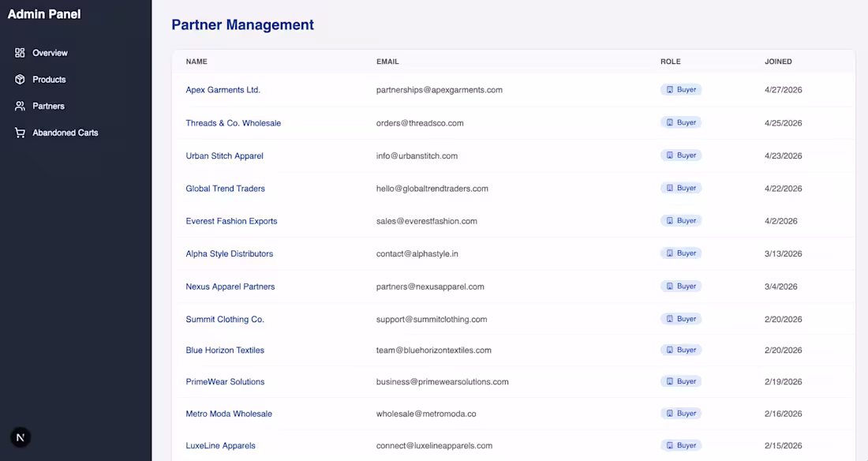
Task: Click the Products box icon in sidebar
Action: point(20,79)
